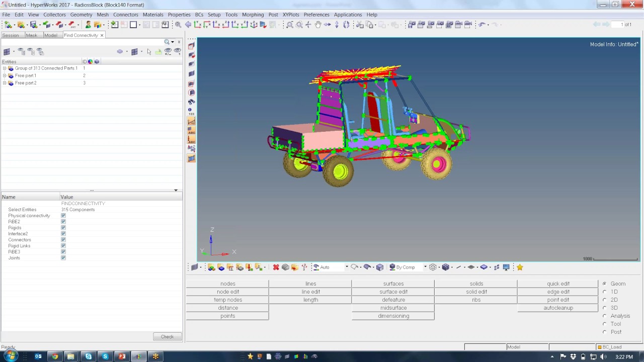Click the previous view left arrow icon
This screenshot has height=362, width=644.
click(188, 25)
